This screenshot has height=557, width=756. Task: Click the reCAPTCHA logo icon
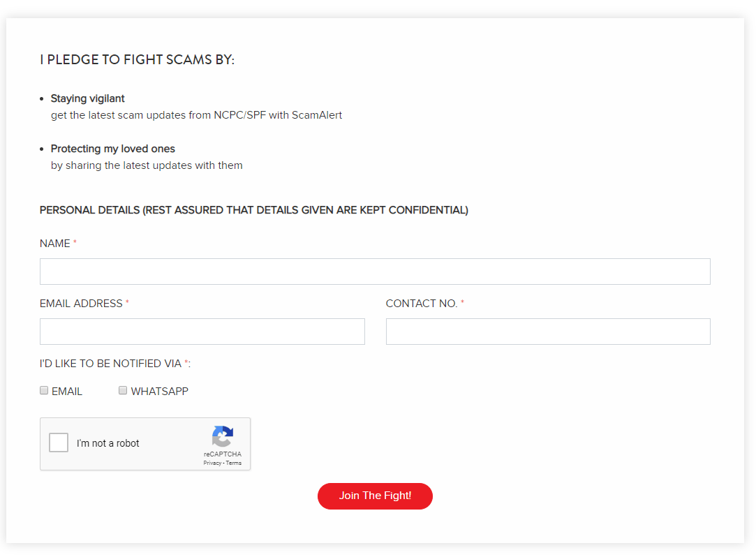pos(222,437)
